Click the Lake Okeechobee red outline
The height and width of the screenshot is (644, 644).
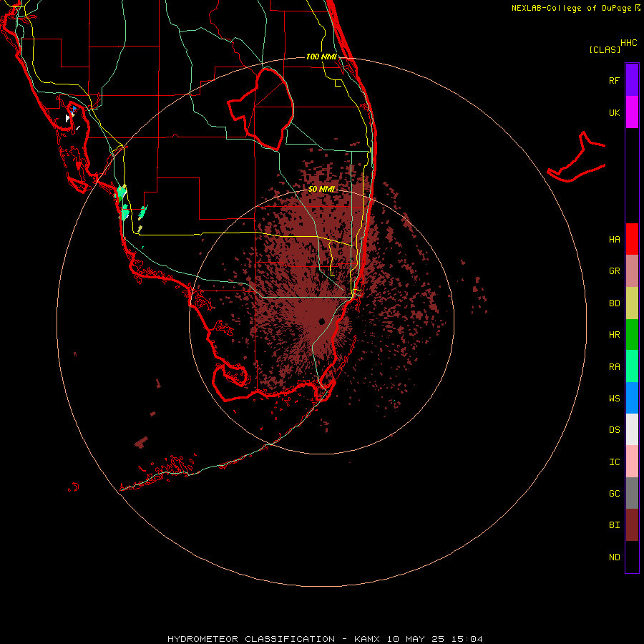point(260,109)
